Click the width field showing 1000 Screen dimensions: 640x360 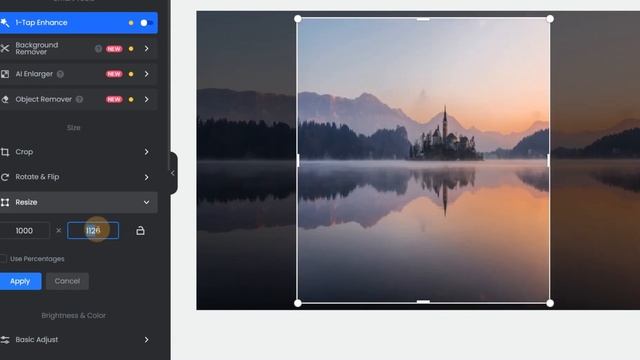coord(24,231)
